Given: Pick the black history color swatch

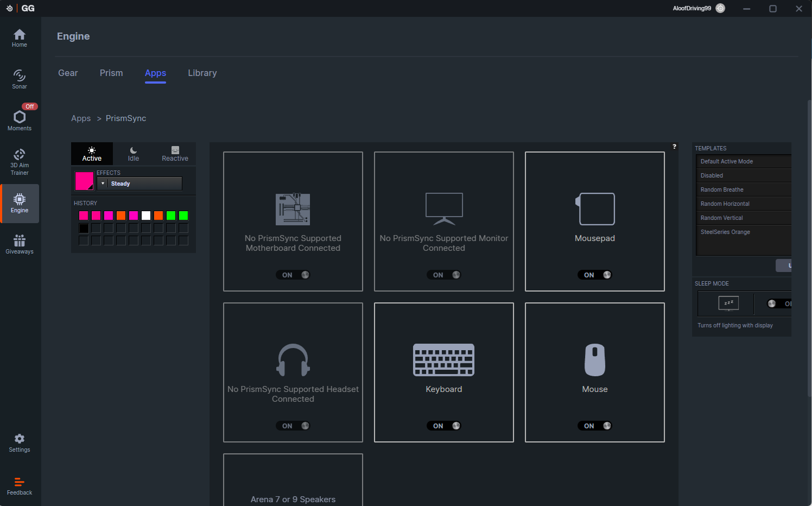Looking at the screenshot, I should click(84, 228).
